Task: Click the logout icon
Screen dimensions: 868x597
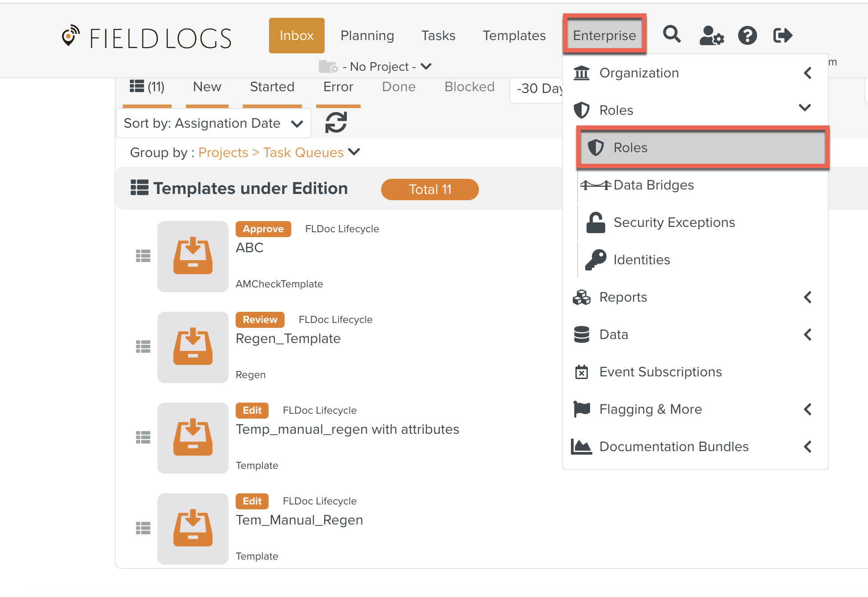Action: pos(783,35)
